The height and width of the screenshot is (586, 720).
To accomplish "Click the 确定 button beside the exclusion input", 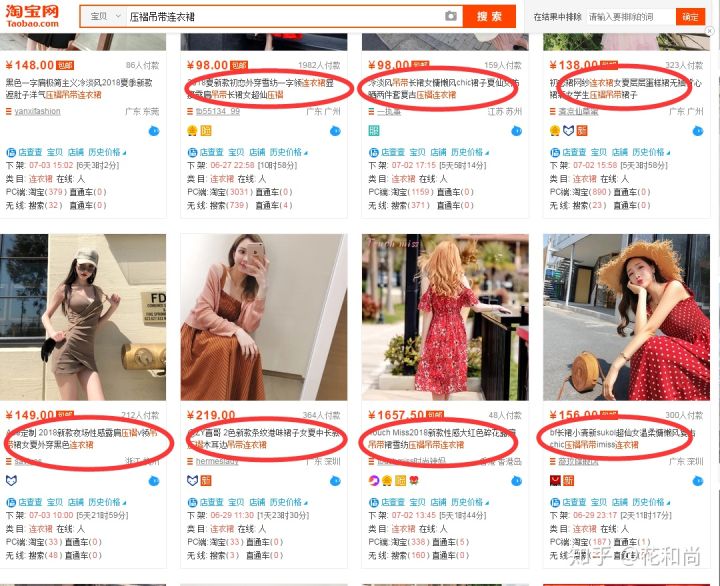I will pyautogui.click(x=690, y=17).
